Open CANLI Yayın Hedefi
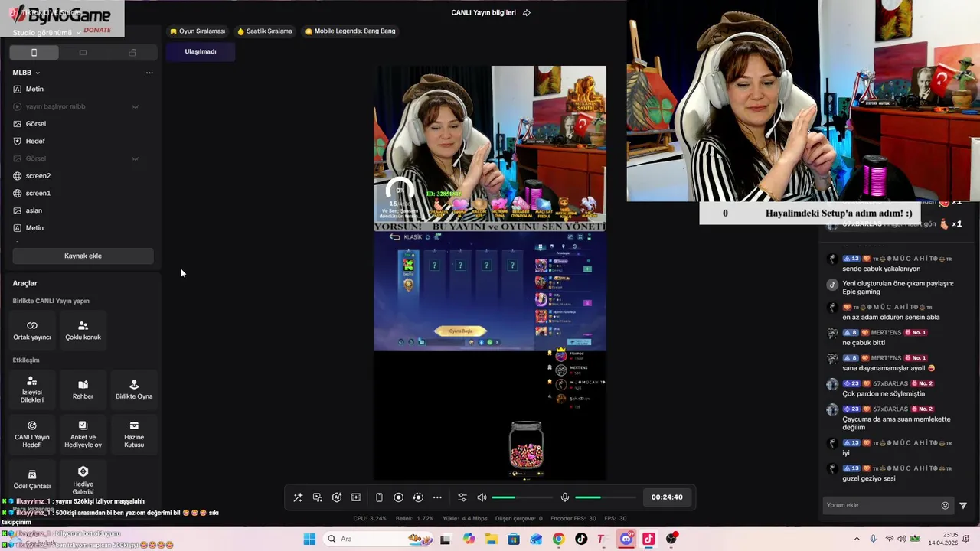Image resolution: width=980 pixels, height=551 pixels. tap(32, 433)
